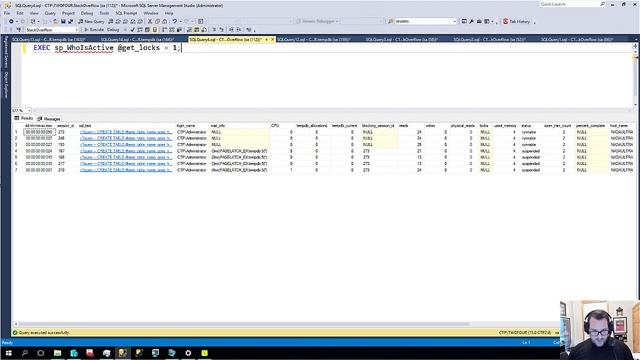Viewport: 640px width, 360px height.
Task: Click the wait_info cell in row 4
Action: point(239,151)
